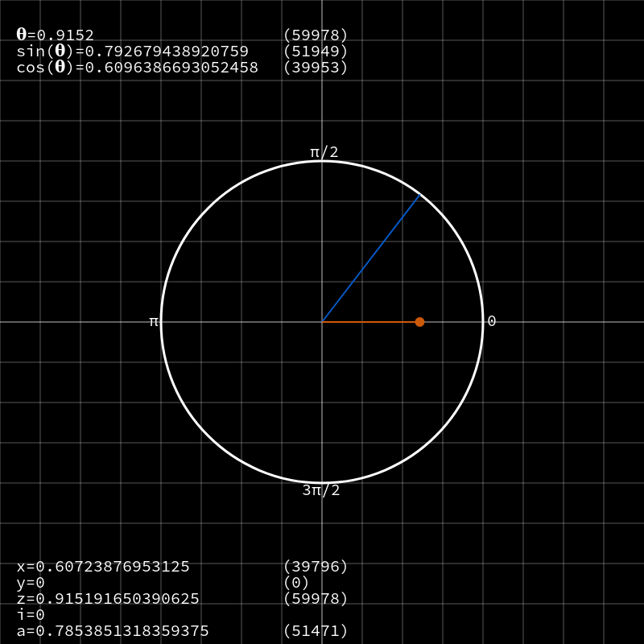
Task: Click the (51471) value beside a
Action: click(316, 630)
